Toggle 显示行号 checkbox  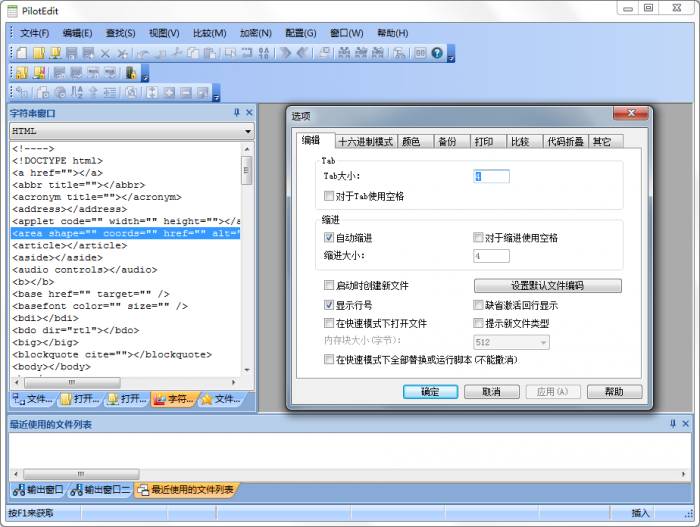329,305
